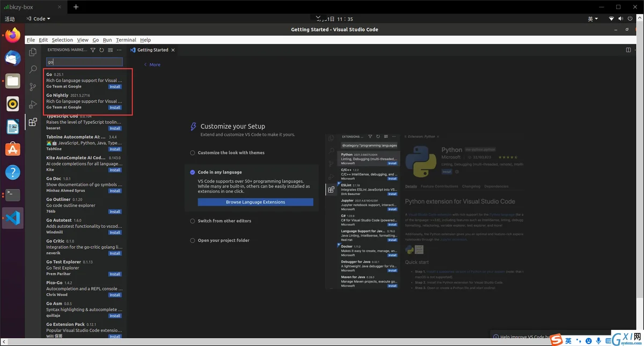This screenshot has height=346, width=644.
Task: Open the Help menu
Action: pyautogui.click(x=145, y=40)
